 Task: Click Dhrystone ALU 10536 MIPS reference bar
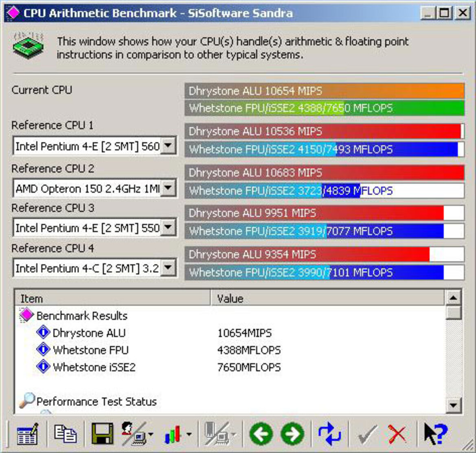click(x=325, y=131)
